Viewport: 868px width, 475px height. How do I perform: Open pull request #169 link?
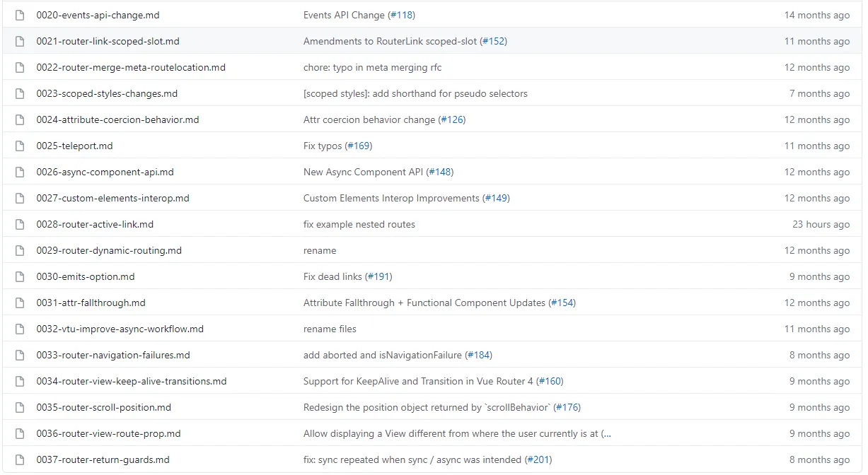(359, 146)
